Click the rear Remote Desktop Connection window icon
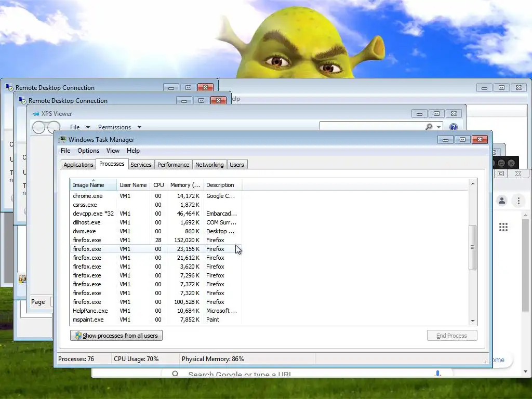The width and height of the screenshot is (532, 399). (x=9, y=87)
